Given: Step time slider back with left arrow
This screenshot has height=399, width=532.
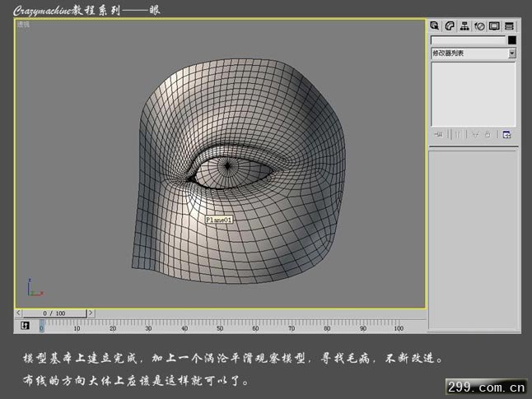Looking at the screenshot, I should 18,313.
